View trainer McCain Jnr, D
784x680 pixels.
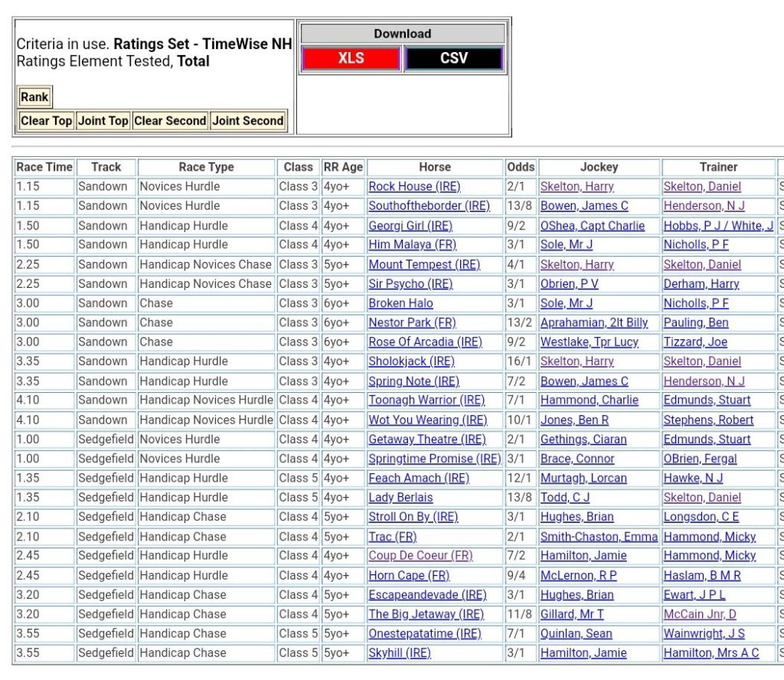(700, 613)
